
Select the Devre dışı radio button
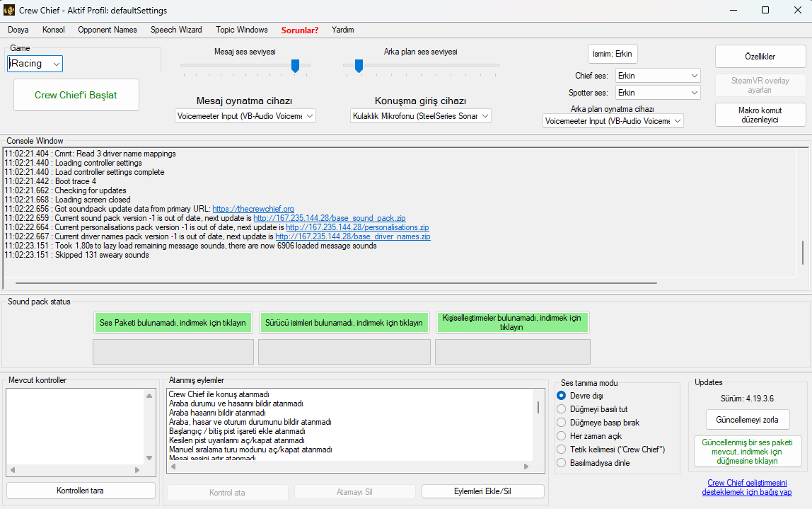coord(562,396)
